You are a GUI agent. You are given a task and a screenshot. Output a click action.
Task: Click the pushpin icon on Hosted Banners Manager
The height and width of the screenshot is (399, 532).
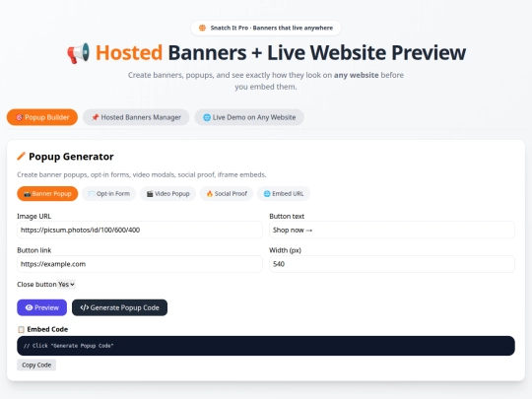click(x=95, y=117)
